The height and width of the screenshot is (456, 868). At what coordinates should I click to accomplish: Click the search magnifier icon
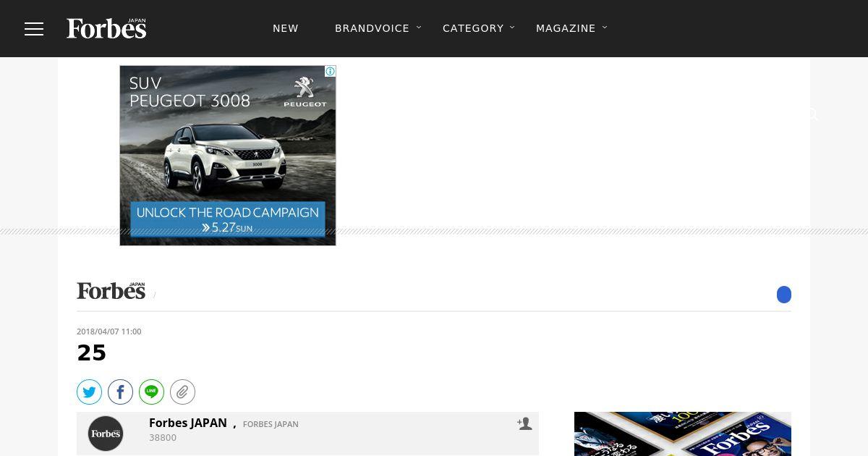[x=812, y=114]
